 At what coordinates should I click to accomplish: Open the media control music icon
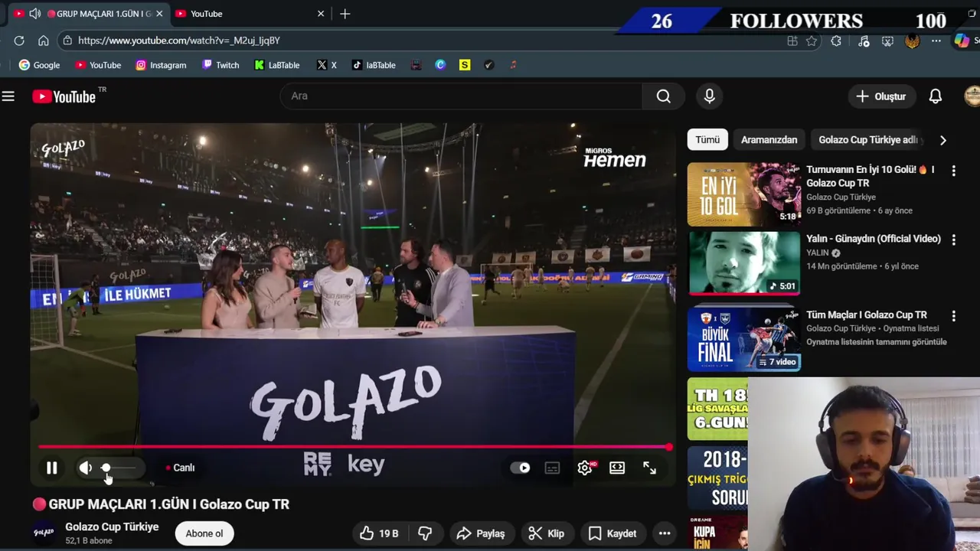[864, 41]
